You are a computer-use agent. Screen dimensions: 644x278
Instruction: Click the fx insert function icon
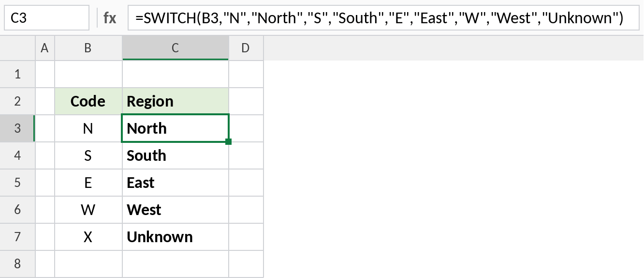point(110,18)
